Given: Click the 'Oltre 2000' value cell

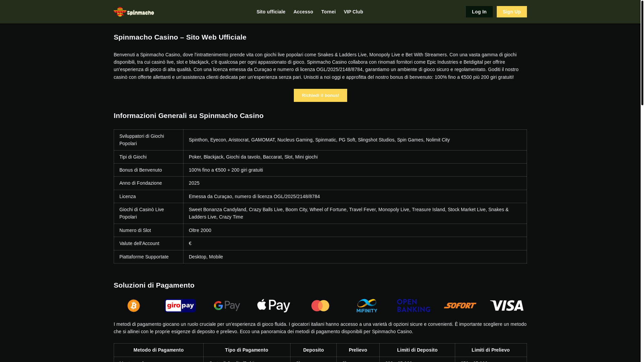Looking at the screenshot, I should coord(355,230).
